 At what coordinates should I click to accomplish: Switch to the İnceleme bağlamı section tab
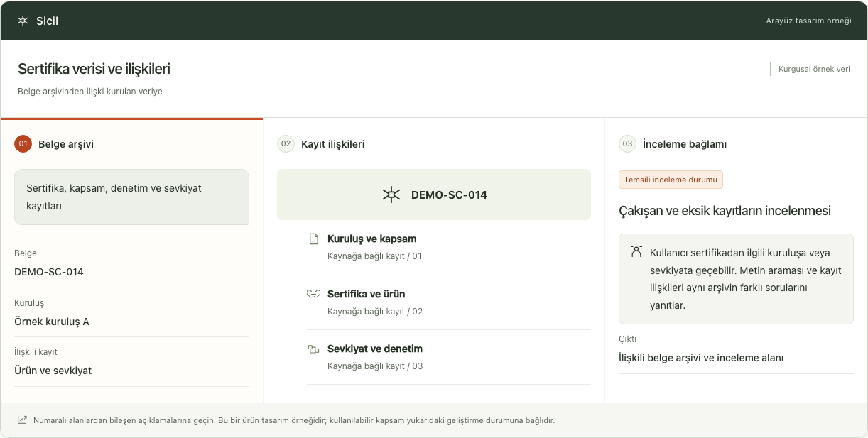pyautogui.click(x=736, y=143)
